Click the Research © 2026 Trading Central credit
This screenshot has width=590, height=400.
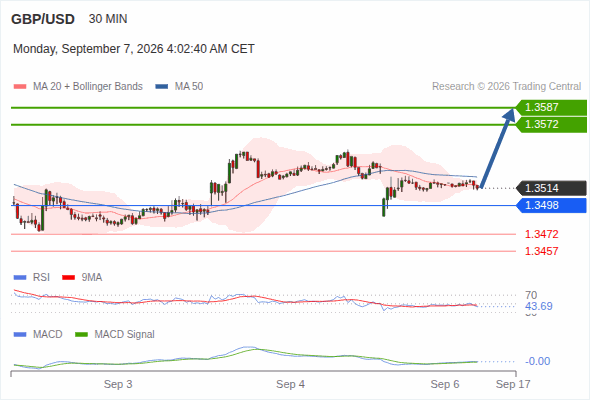pyautogui.click(x=506, y=87)
